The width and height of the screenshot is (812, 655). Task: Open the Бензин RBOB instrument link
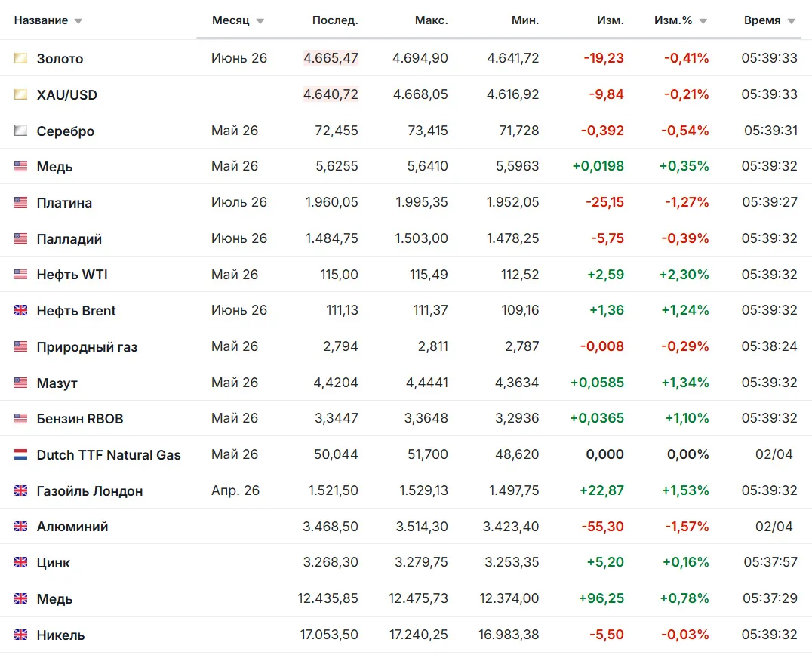[x=80, y=418]
